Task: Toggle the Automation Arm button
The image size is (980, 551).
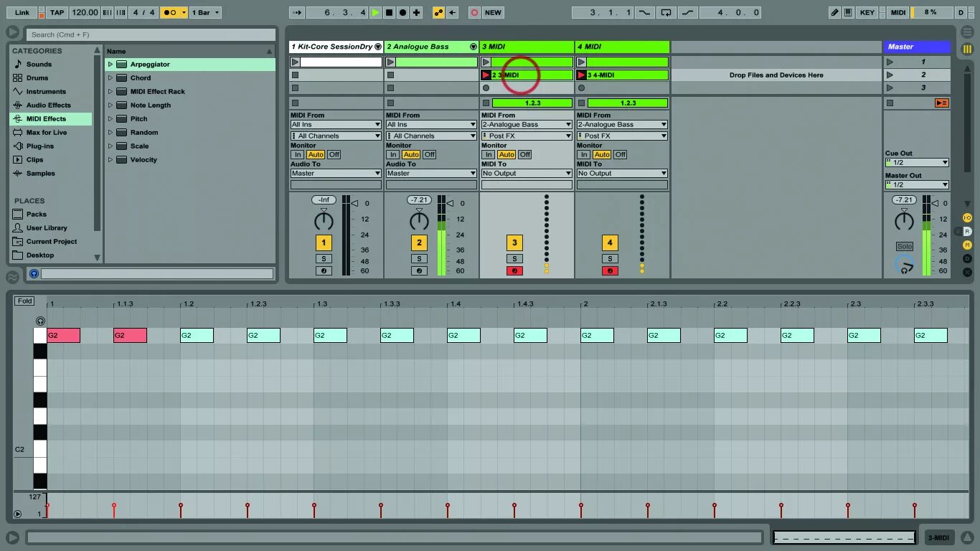Action: (438, 12)
